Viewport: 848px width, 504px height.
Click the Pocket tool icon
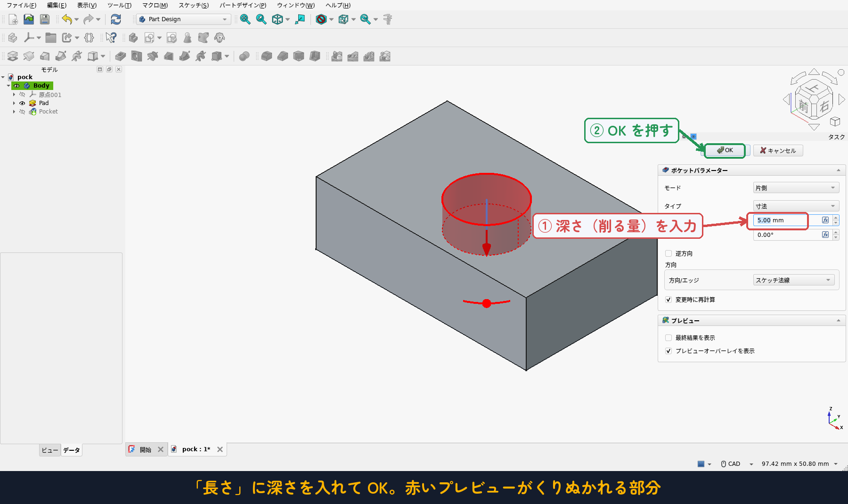tap(121, 57)
